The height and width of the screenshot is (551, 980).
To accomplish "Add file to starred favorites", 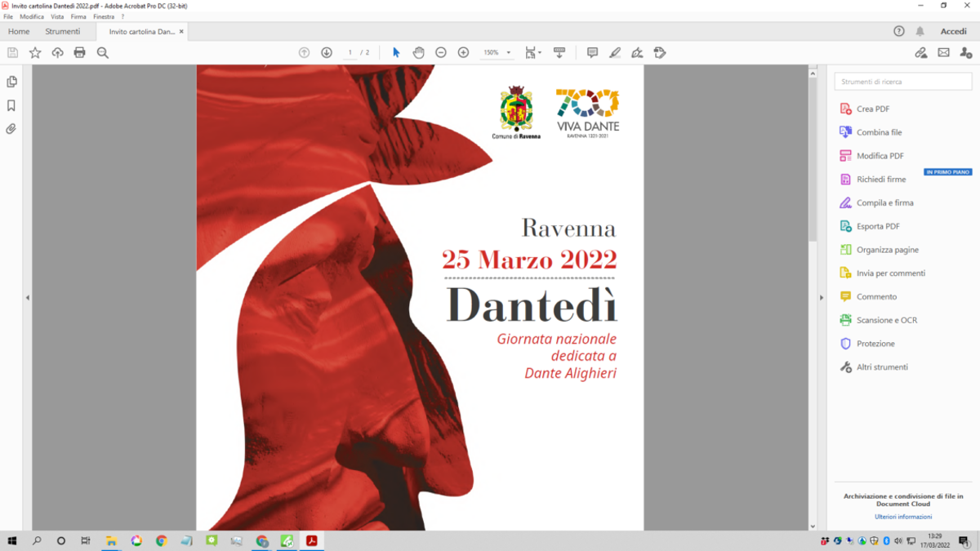I will coord(35,52).
